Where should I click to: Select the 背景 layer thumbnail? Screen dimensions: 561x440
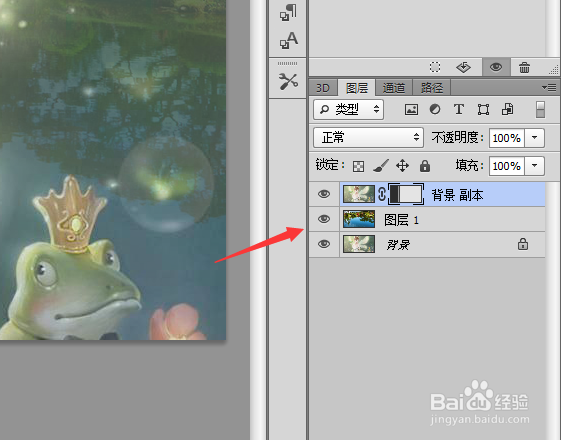pyautogui.click(x=359, y=244)
